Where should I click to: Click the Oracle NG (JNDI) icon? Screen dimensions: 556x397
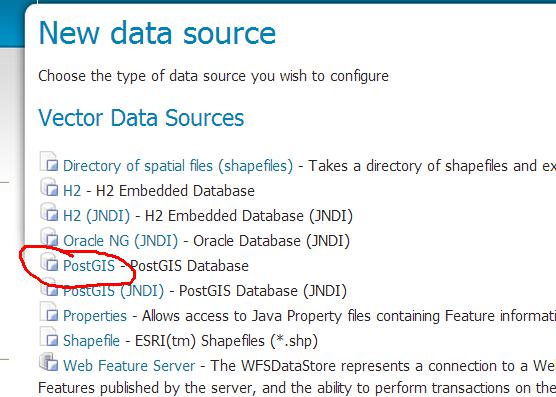(49, 237)
